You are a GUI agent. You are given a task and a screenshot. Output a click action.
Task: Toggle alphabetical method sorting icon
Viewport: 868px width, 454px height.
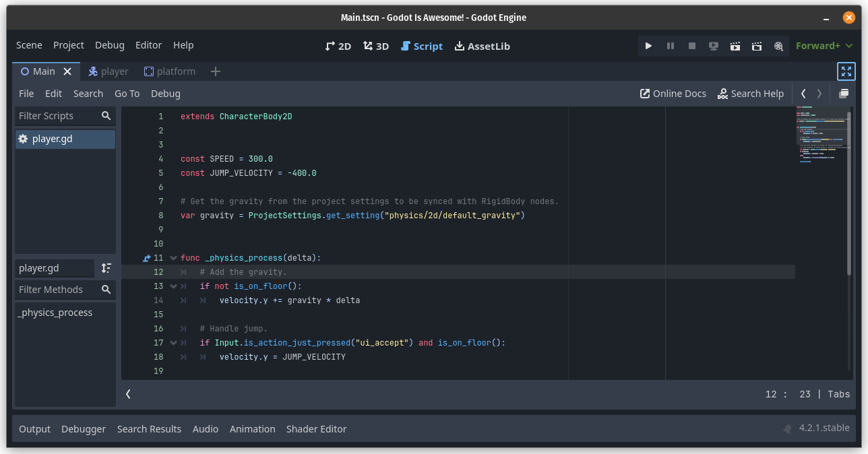(106, 268)
